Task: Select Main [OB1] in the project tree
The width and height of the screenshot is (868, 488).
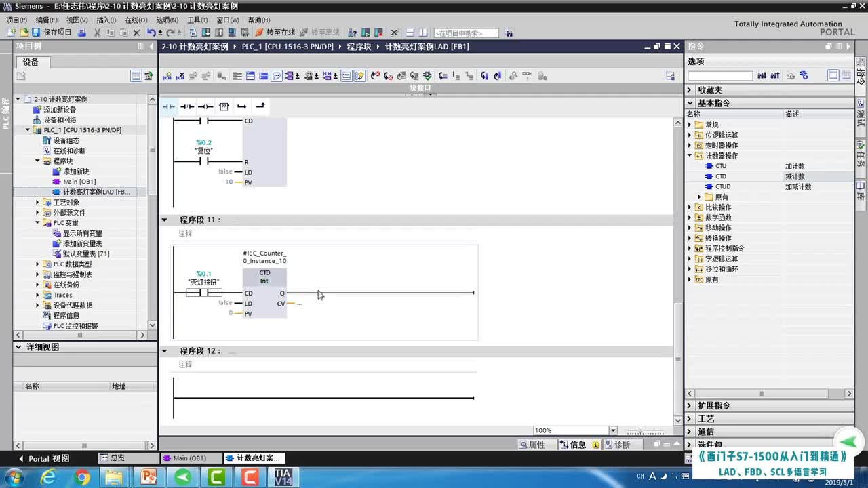Action: (79, 182)
